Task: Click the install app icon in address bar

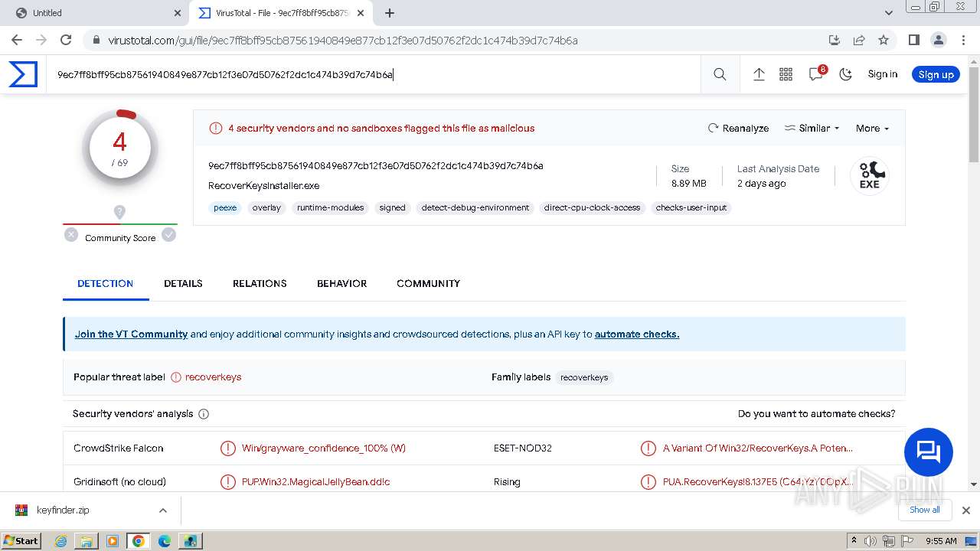Action: [835, 40]
